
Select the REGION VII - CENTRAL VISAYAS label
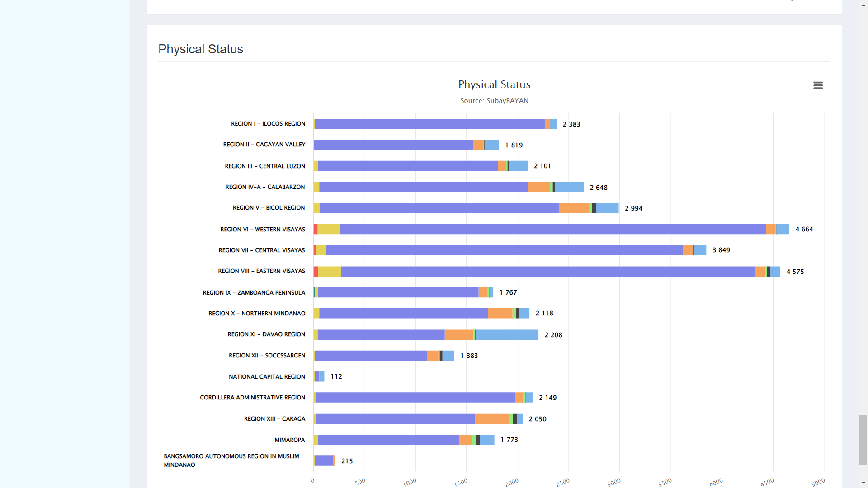pos(262,250)
